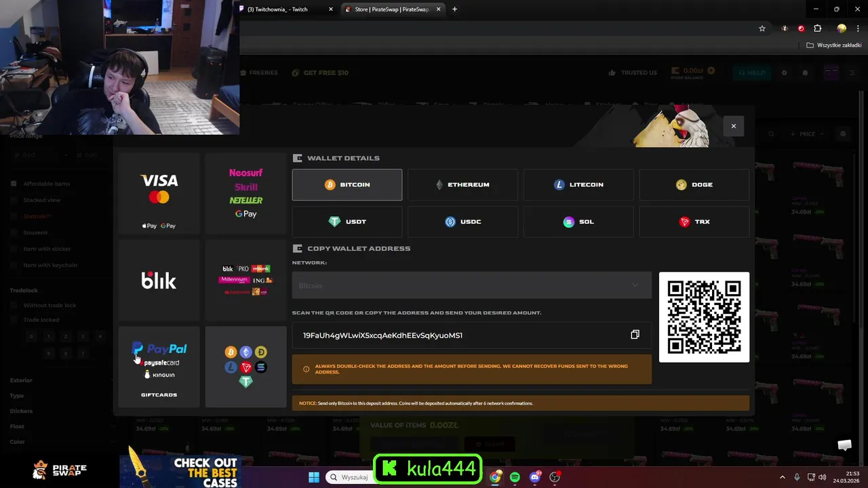Show hidden system tray icons

(783, 477)
